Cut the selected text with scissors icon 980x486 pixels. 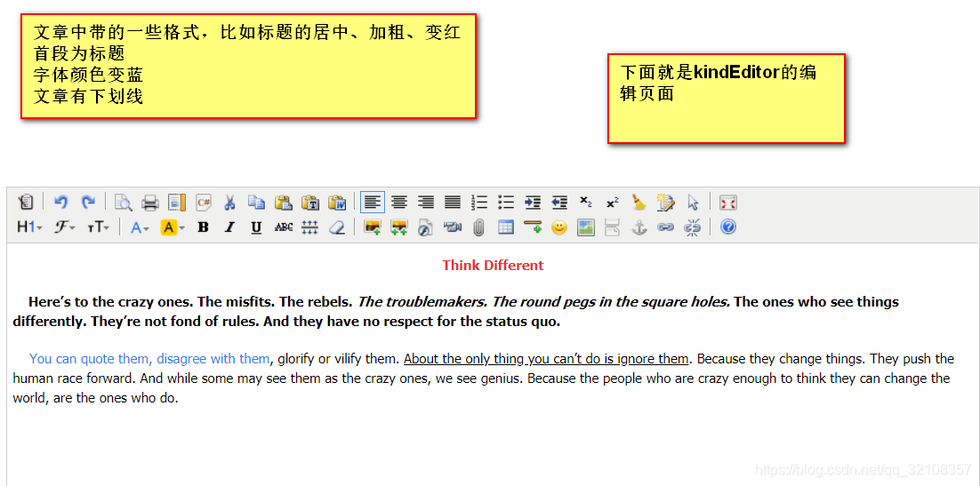230,203
